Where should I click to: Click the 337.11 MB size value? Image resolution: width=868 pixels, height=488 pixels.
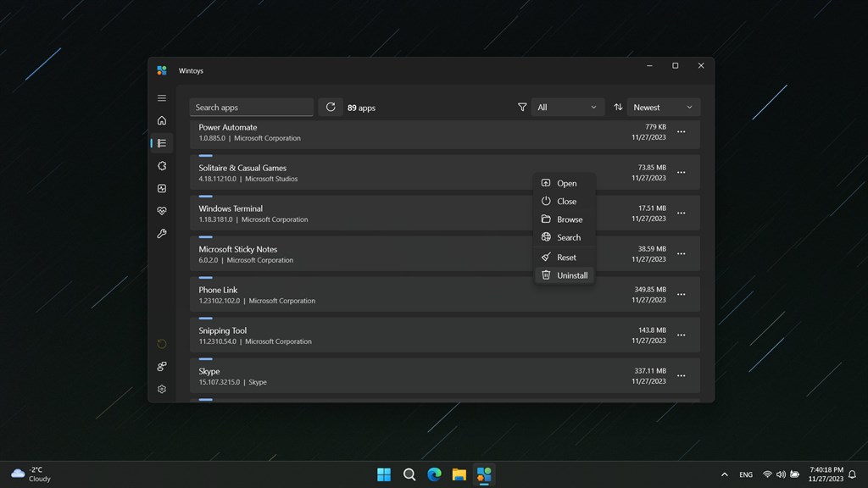tap(650, 371)
